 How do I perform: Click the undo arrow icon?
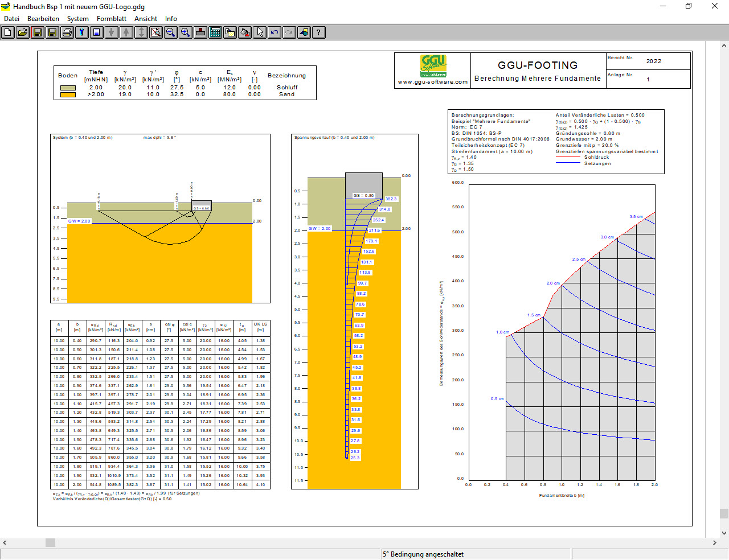[x=275, y=32]
